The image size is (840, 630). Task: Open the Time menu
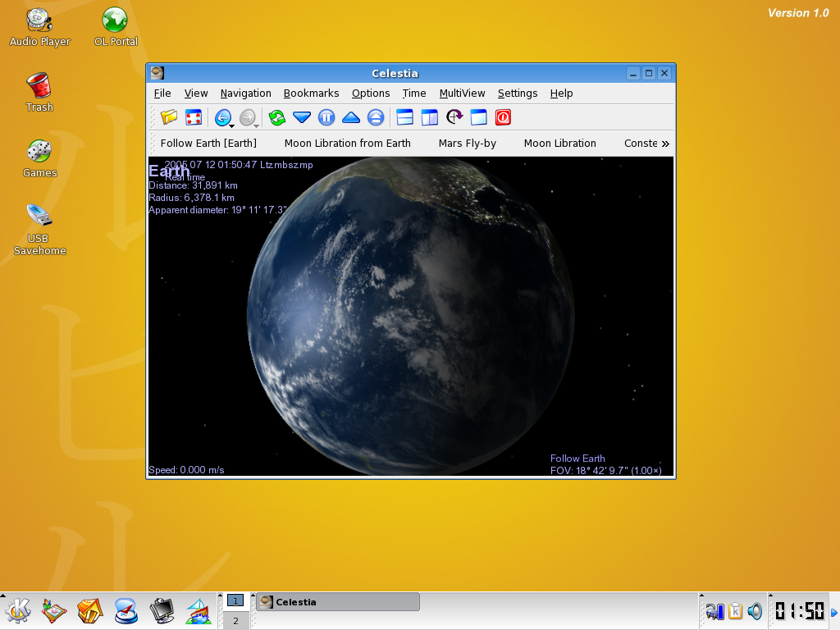click(x=414, y=94)
